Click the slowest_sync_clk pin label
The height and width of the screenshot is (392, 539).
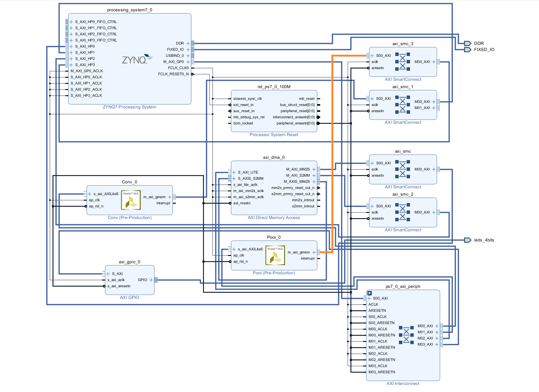(x=248, y=99)
